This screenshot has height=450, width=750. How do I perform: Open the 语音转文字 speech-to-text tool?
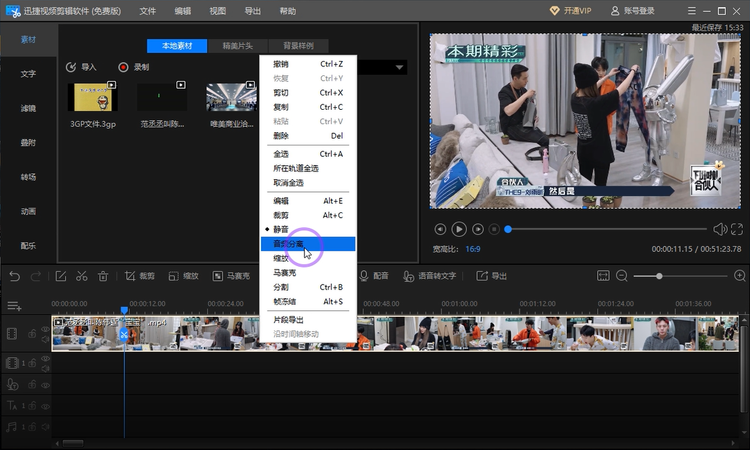[430, 276]
